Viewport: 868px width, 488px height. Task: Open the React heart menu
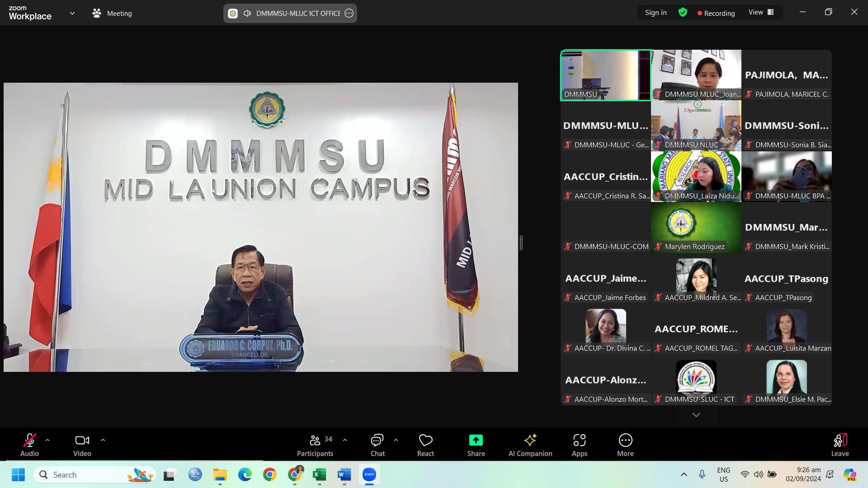click(425, 445)
